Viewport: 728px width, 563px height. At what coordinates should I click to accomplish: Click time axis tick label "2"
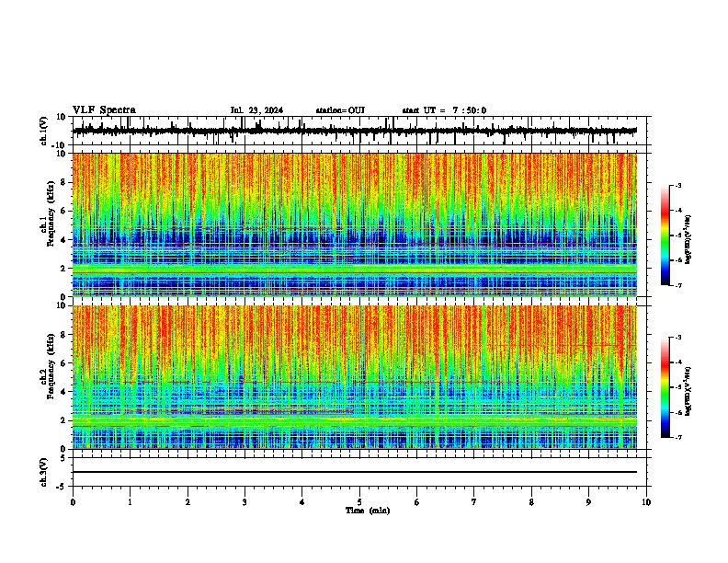coord(188,502)
